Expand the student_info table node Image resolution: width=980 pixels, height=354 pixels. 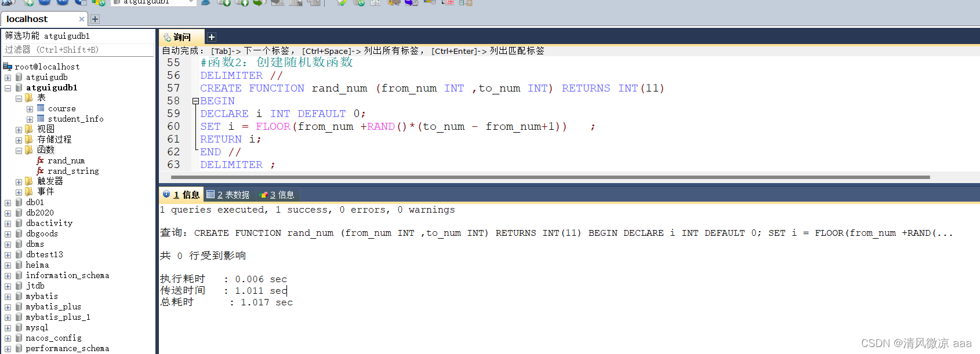tap(30, 119)
